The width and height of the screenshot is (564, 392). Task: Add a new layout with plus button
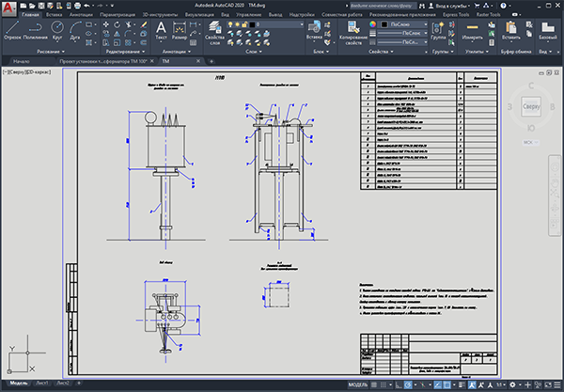click(79, 384)
